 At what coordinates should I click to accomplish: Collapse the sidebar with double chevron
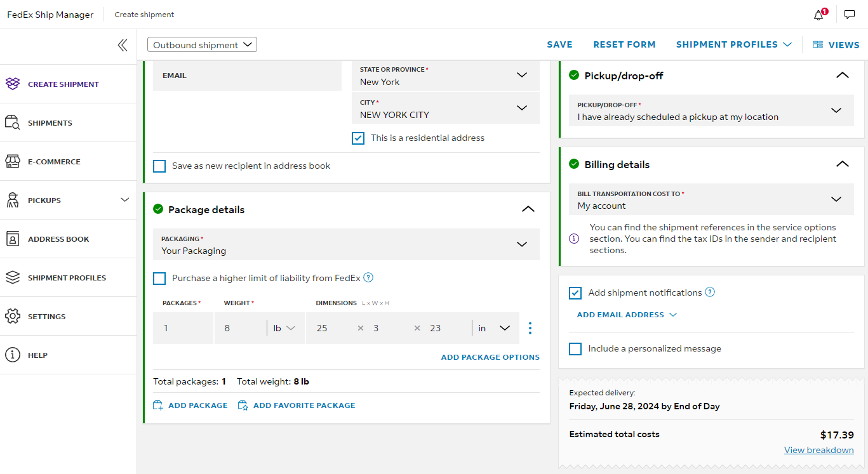point(123,45)
